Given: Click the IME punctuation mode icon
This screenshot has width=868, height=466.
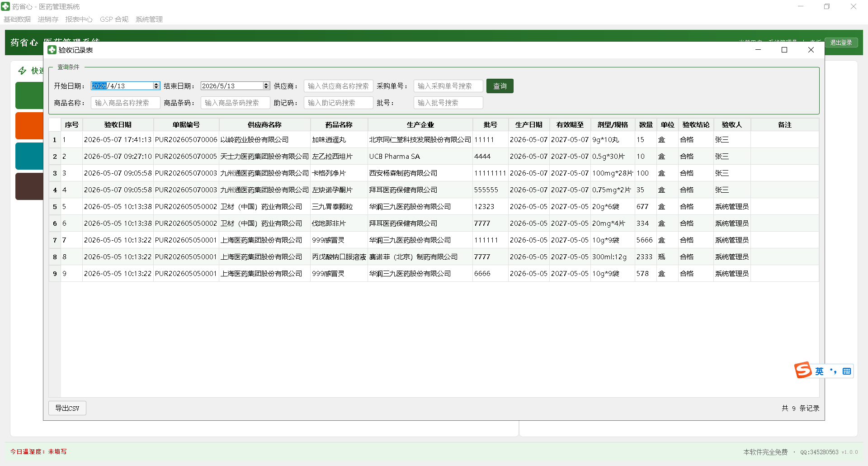Looking at the screenshot, I should point(833,371).
